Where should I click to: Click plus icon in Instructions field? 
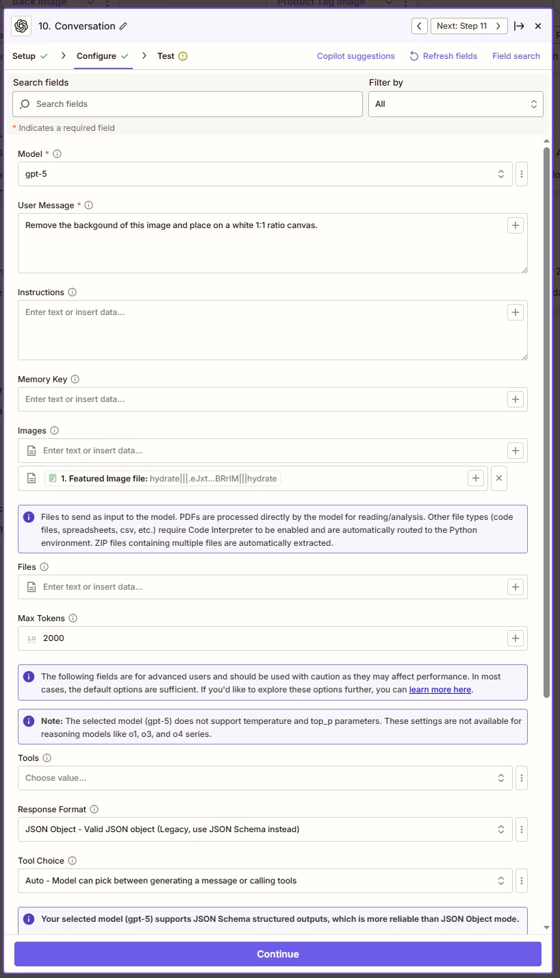click(516, 312)
